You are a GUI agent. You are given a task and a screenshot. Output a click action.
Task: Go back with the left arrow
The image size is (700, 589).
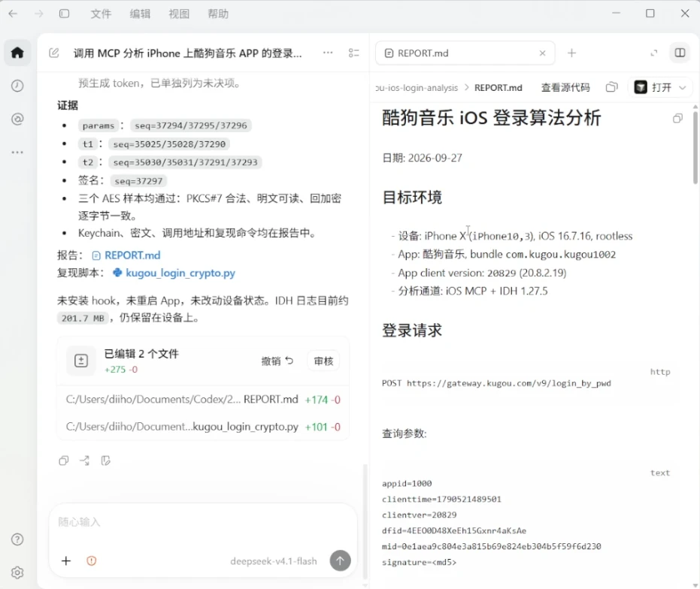click(13, 14)
